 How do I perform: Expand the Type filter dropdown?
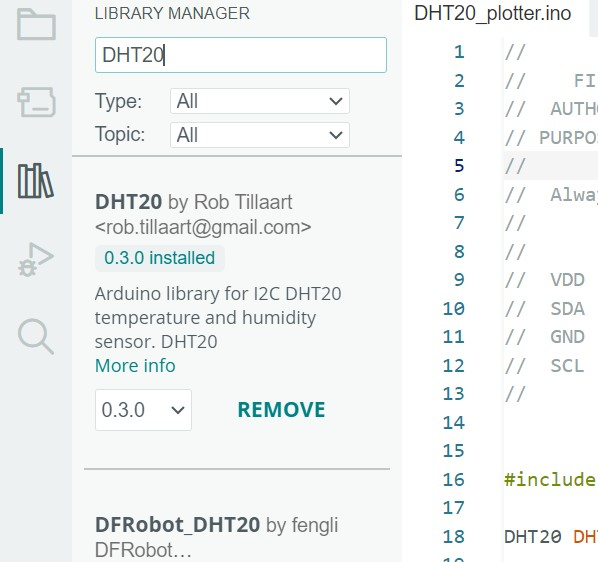[260, 101]
